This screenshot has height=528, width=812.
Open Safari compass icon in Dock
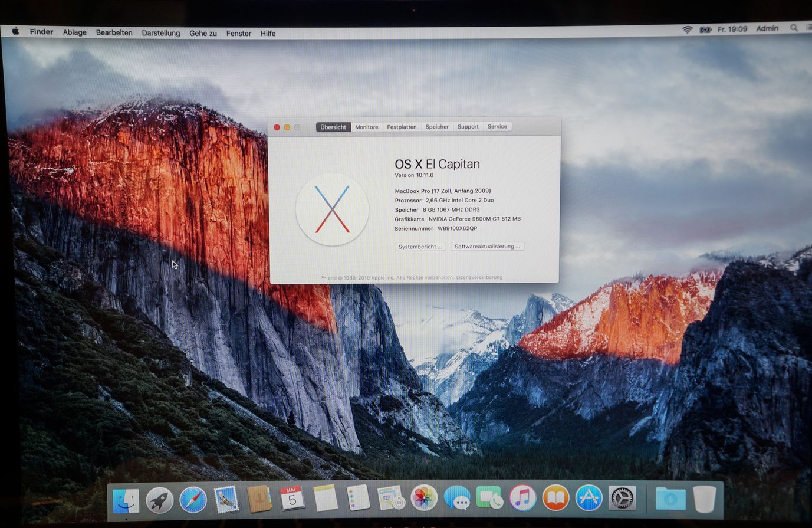click(193, 500)
